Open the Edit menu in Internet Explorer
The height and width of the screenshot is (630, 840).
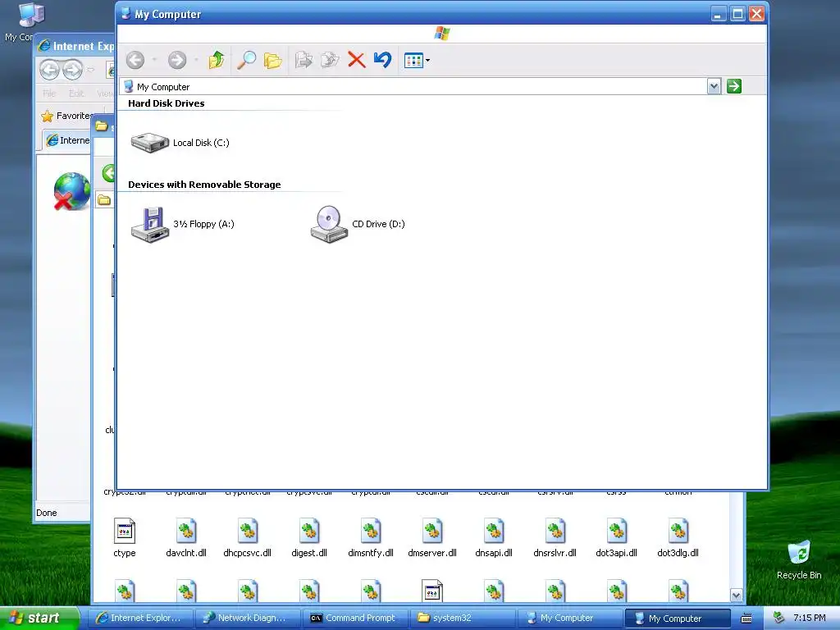tap(76, 94)
